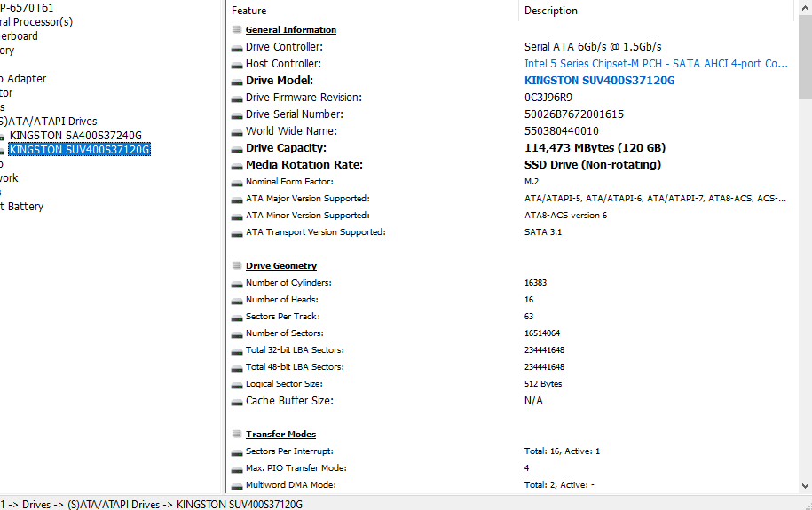This screenshot has width=812, height=510.
Task: Click drive icon beside ATA Transport Version Supported
Action: tap(237, 233)
